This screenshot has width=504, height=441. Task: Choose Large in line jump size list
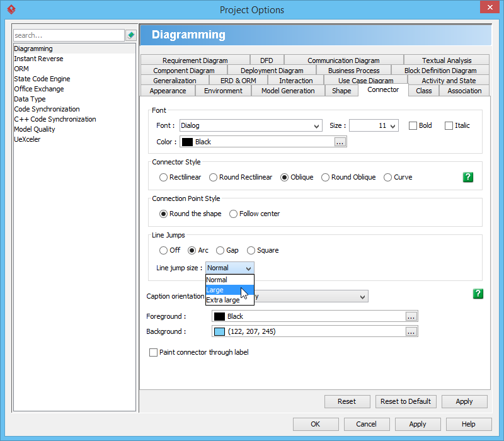230,290
